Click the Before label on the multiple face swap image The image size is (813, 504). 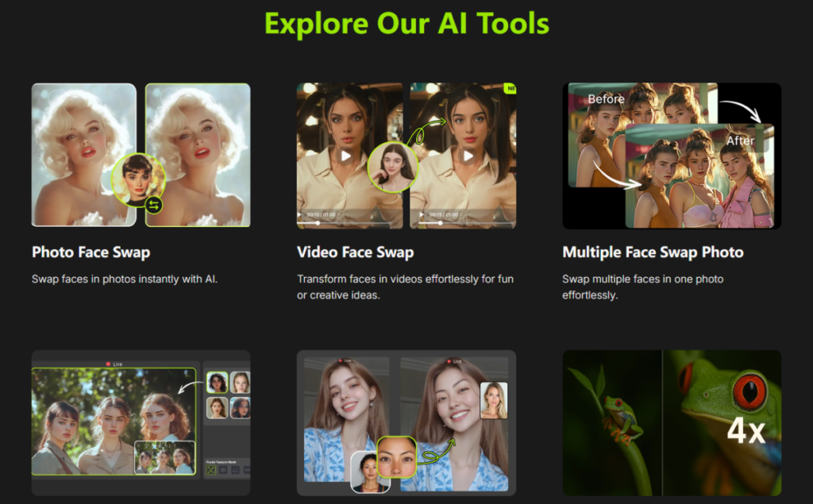(x=606, y=99)
